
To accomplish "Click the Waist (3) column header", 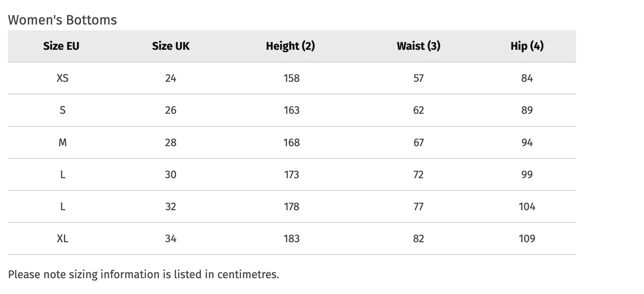I will point(419,46).
